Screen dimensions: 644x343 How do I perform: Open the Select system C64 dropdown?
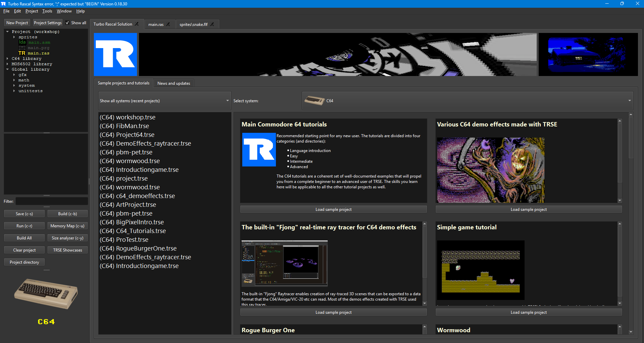click(468, 101)
